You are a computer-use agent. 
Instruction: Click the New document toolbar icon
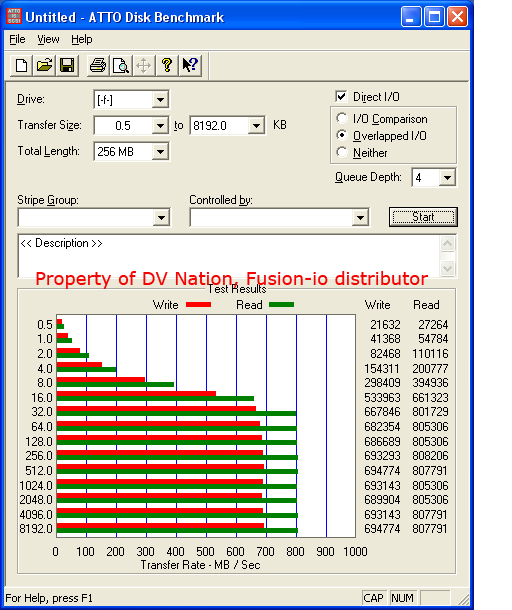pyautogui.click(x=21, y=65)
